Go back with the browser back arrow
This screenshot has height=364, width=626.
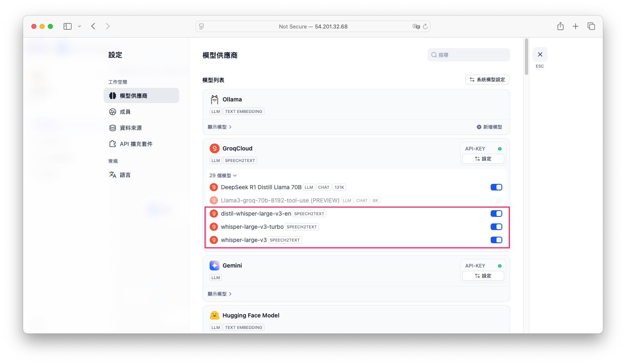tap(93, 26)
